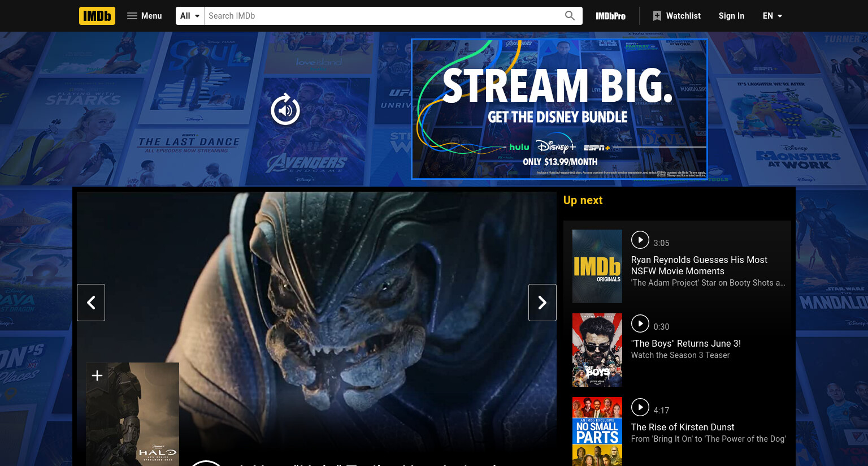The width and height of the screenshot is (868, 466).
Task: Go to next featured trailer slide
Action: click(542, 303)
